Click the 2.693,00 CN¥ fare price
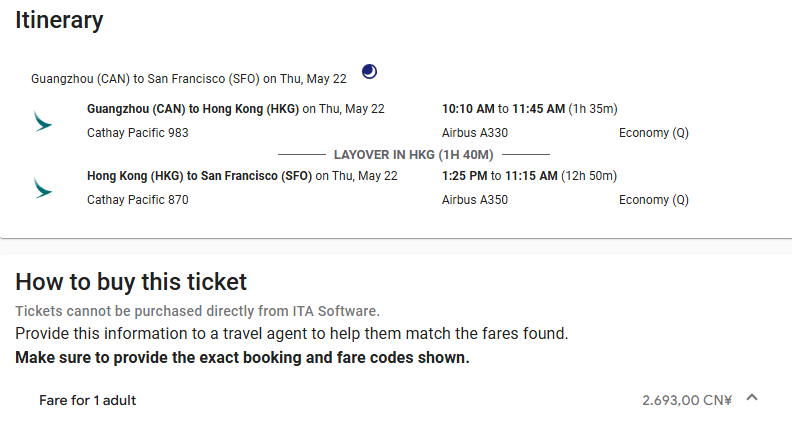The image size is (792, 422). pos(687,400)
